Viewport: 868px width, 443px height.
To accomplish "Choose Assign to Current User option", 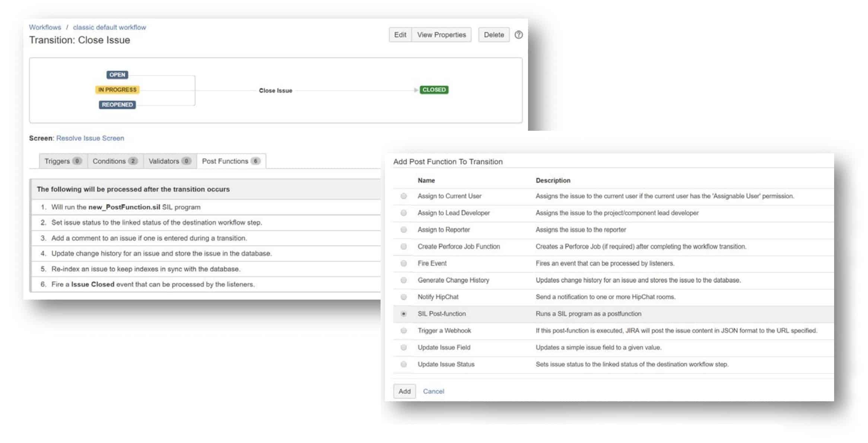I will tap(404, 196).
